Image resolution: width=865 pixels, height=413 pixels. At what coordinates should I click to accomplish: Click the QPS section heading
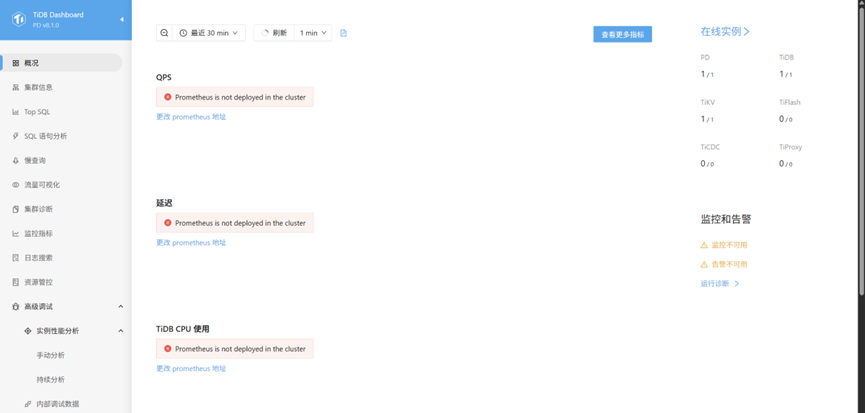pyautogui.click(x=164, y=77)
